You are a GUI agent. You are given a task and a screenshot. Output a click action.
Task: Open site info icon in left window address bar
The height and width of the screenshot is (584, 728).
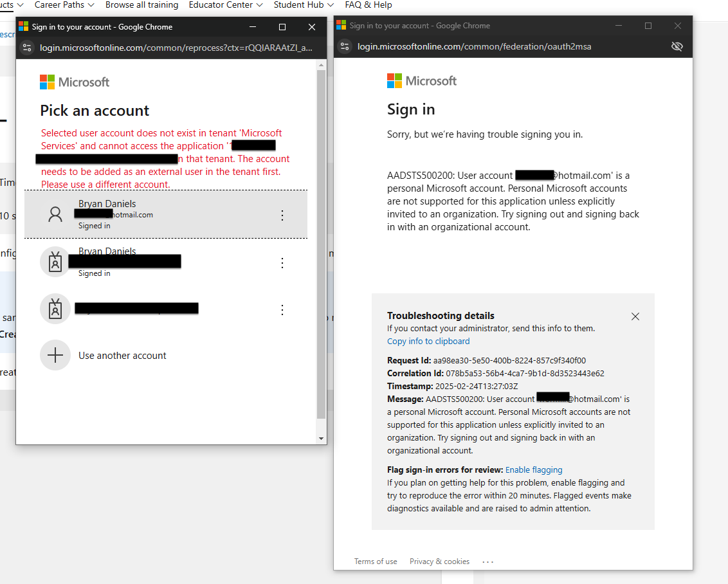pos(27,48)
